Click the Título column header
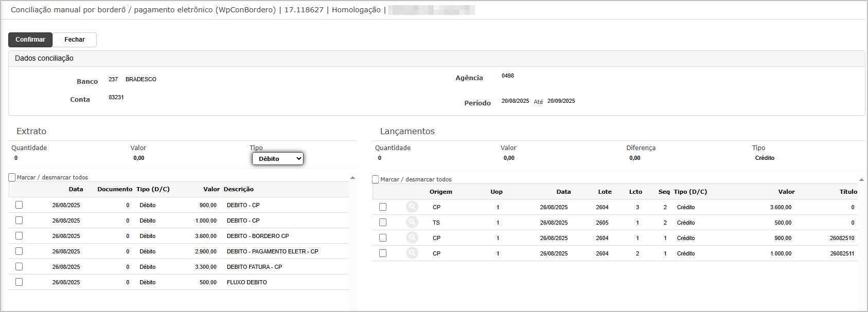868x312 pixels. [848, 192]
